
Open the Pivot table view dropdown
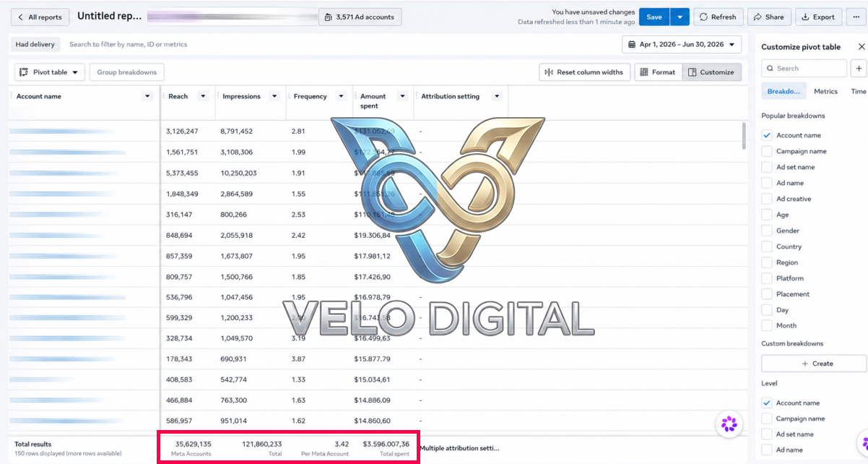[x=50, y=72]
